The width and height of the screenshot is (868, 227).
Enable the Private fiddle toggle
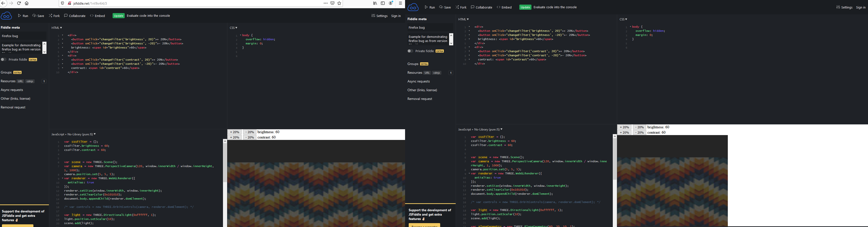(3, 59)
